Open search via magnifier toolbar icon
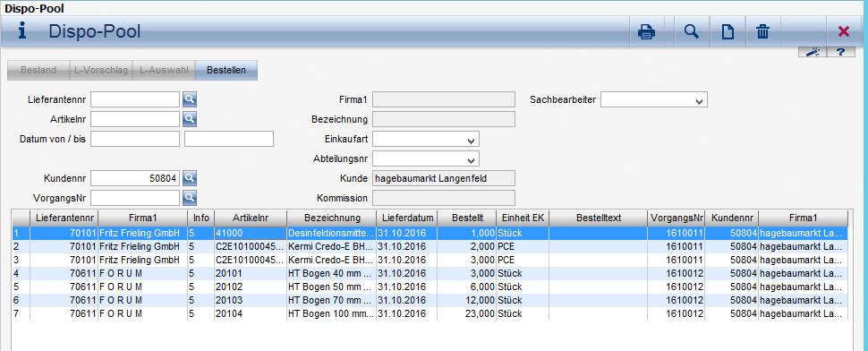The image size is (868, 351). pos(691,31)
